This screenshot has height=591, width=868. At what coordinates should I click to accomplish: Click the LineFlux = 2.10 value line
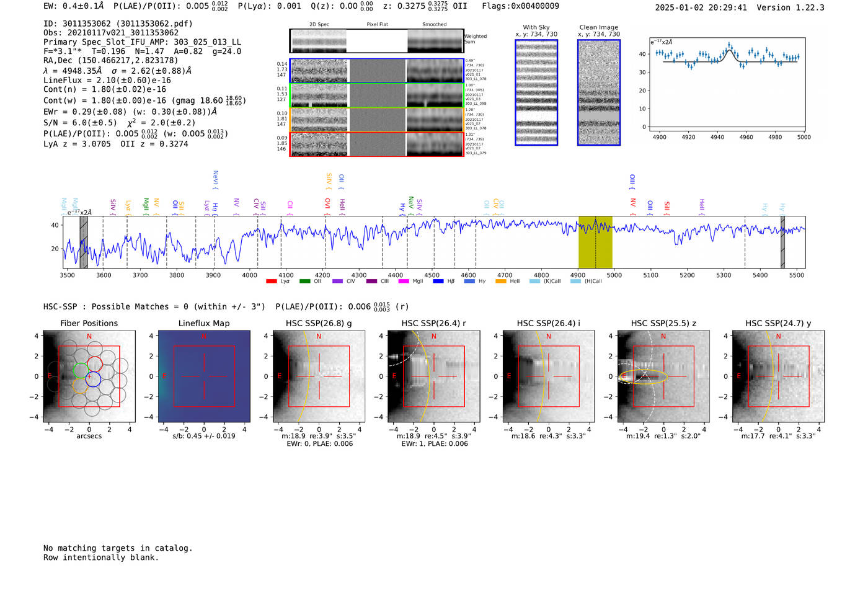(107, 80)
